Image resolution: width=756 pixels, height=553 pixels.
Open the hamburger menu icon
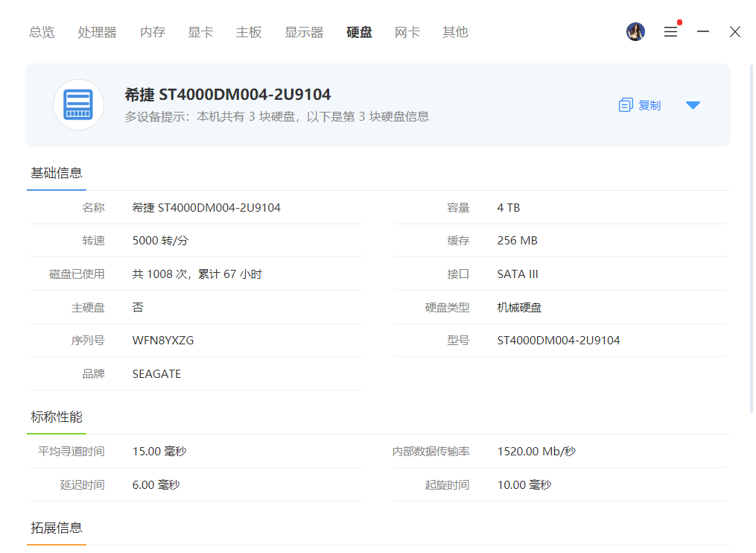[x=670, y=32]
